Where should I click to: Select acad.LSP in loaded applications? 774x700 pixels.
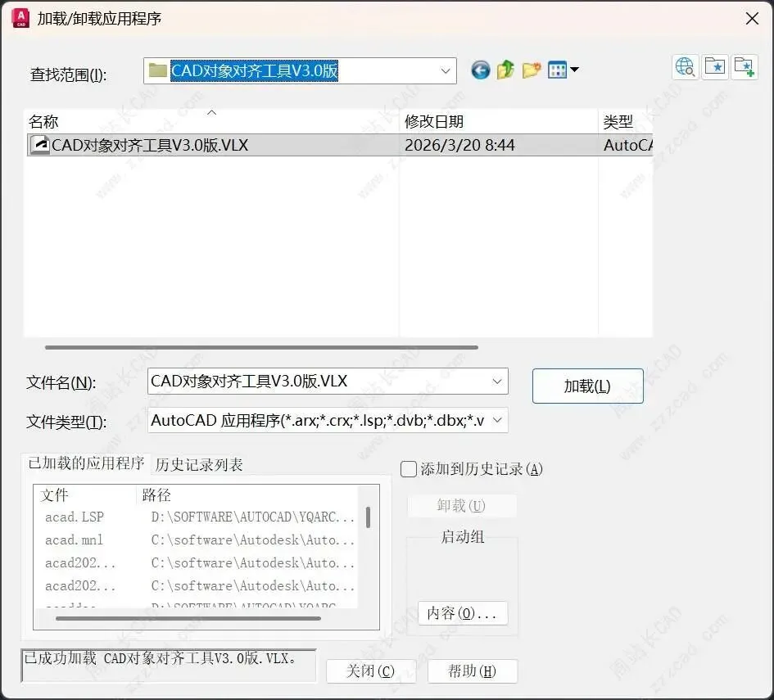[x=75, y=517]
